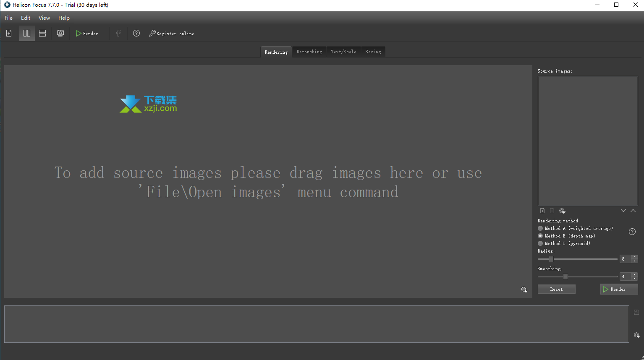The height and width of the screenshot is (360, 644).
Task: Open the View menu
Action: pos(44,18)
